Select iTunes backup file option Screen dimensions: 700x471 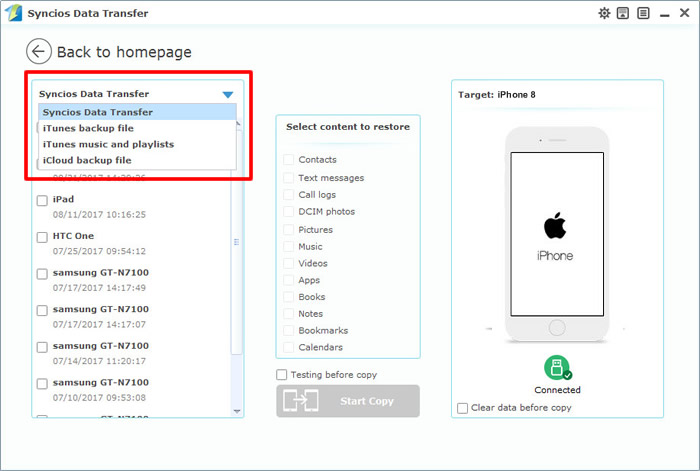coord(138,128)
